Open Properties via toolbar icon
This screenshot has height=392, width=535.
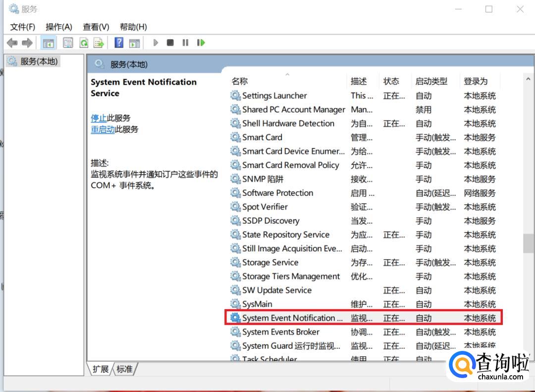coord(68,43)
